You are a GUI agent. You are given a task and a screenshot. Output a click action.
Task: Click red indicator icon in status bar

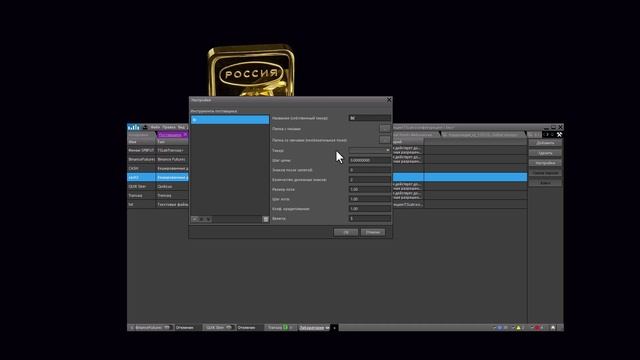538,327
